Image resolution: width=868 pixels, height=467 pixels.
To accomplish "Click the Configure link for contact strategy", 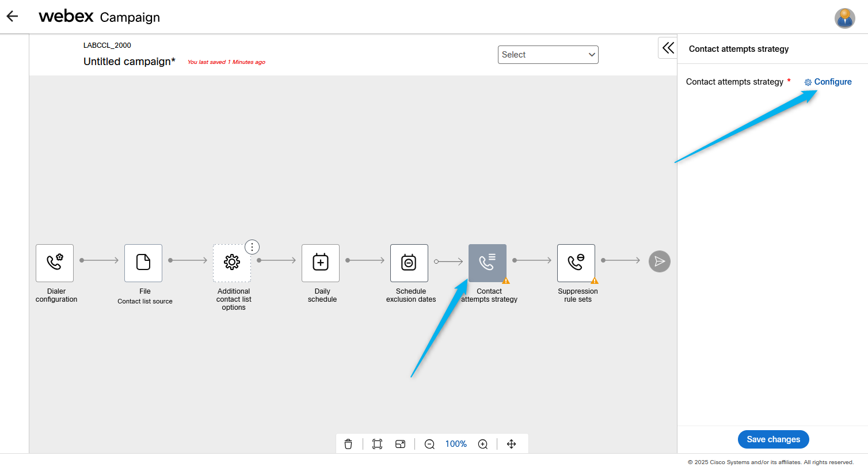I will (828, 82).
